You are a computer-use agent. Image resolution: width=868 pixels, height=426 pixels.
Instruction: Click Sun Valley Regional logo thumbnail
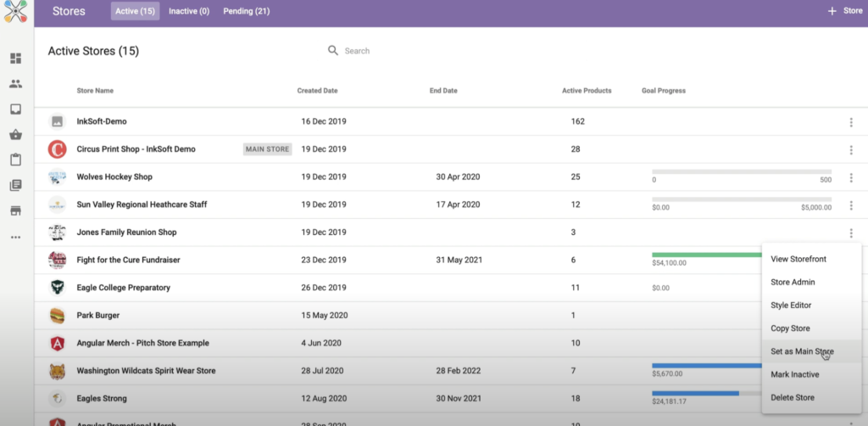click(57, 205)
